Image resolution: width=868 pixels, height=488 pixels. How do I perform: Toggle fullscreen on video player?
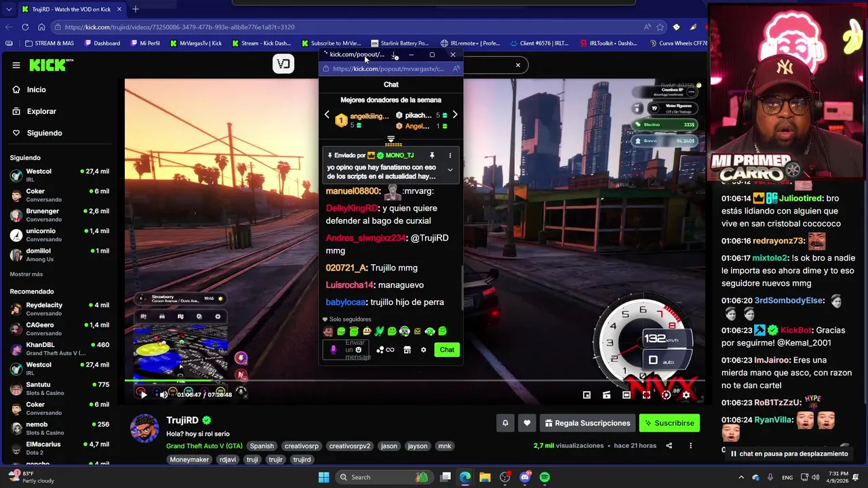coord(646,394)
